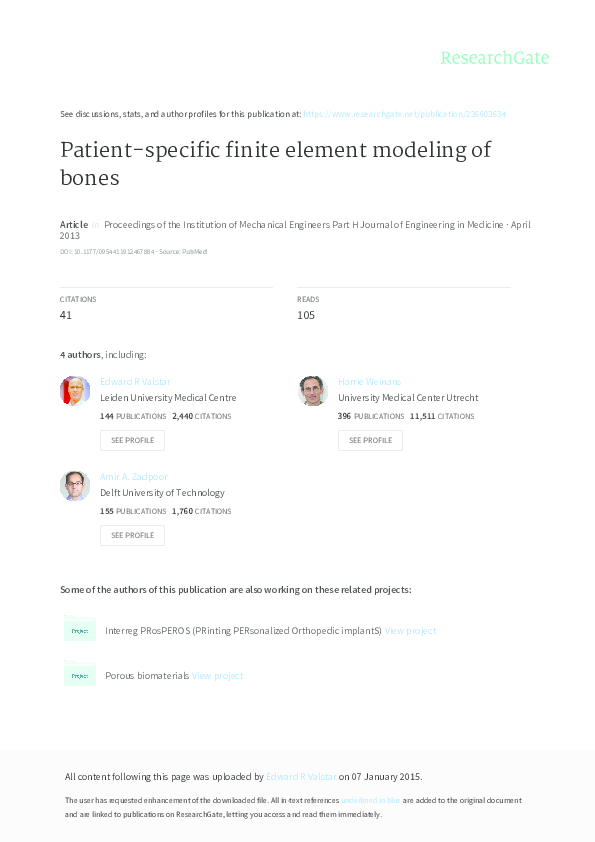Click Edward R Valstar link in upload notice
Viewport: 595px width, 842px height.
300,776
